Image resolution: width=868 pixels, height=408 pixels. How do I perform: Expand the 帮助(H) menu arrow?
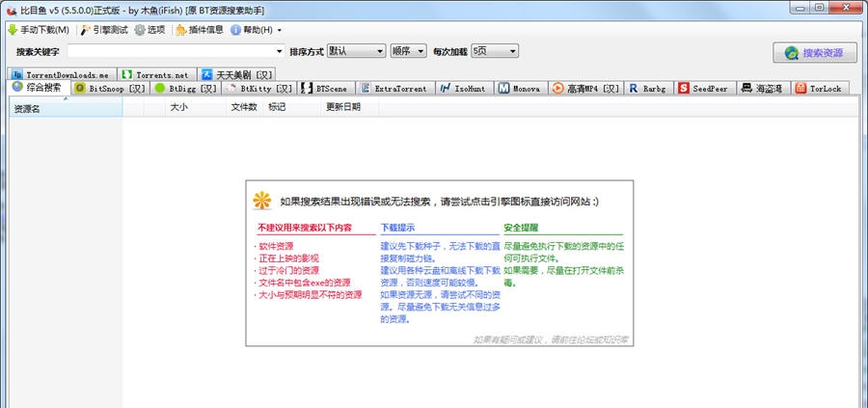coord(279,31)
